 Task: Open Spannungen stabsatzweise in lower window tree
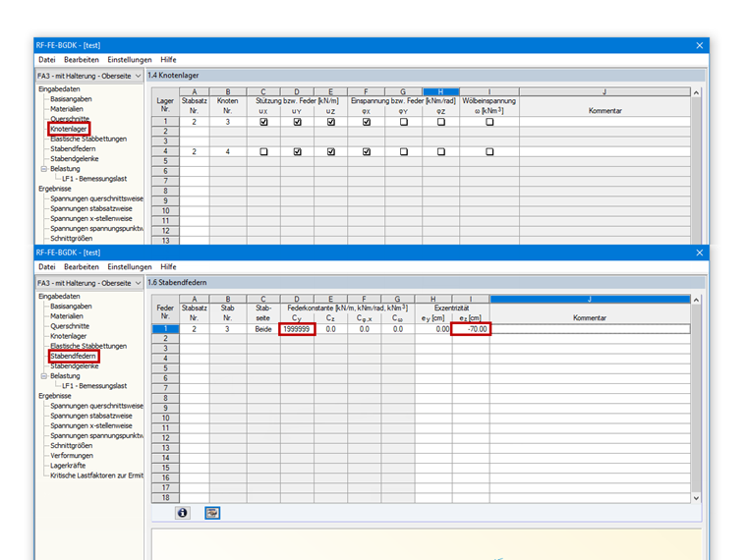click(91, 416)
